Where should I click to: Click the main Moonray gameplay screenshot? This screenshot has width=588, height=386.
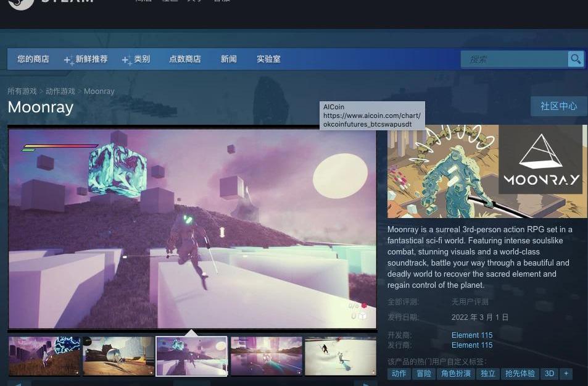coord(193,229)
